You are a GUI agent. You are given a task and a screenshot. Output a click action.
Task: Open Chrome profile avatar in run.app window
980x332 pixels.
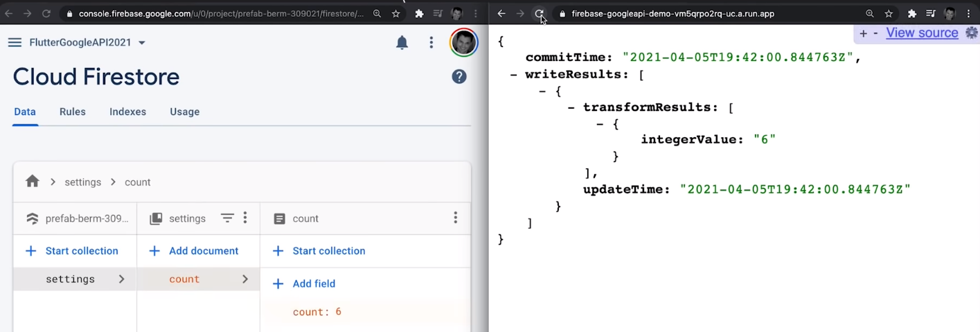(950, 13)
